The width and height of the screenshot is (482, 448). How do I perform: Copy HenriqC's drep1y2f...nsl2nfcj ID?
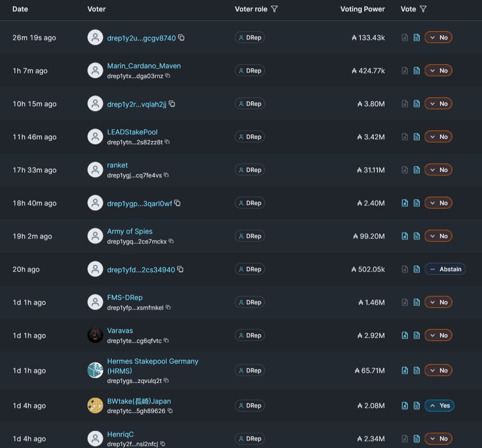(163, 444)
